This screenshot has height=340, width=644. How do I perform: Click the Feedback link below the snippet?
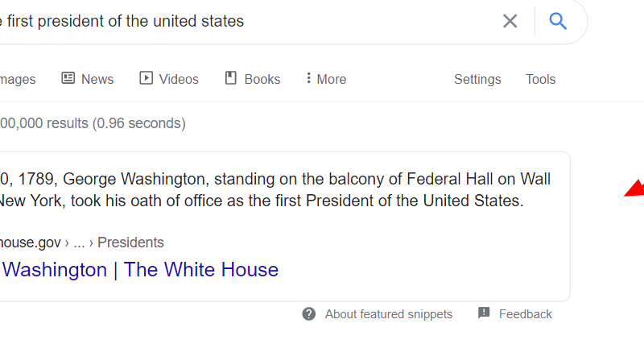525,314
